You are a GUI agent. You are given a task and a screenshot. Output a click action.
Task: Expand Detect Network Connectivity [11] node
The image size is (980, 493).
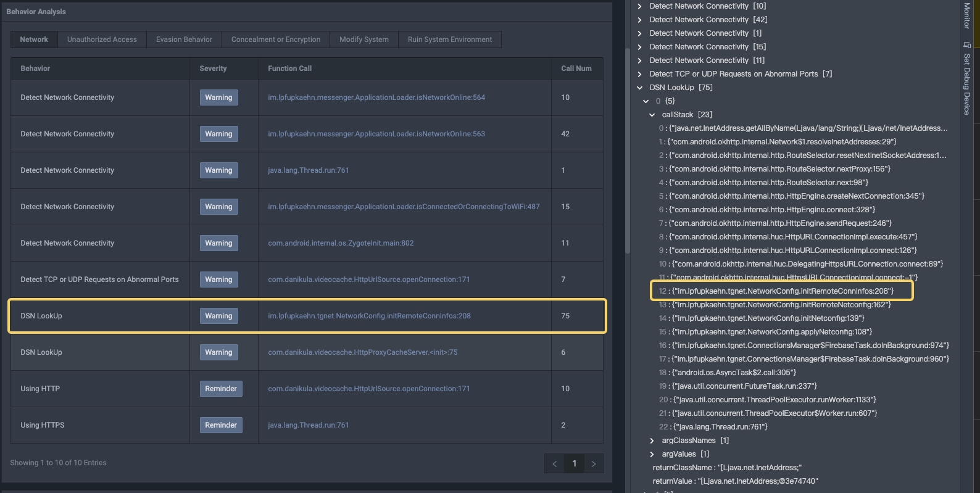639,60
